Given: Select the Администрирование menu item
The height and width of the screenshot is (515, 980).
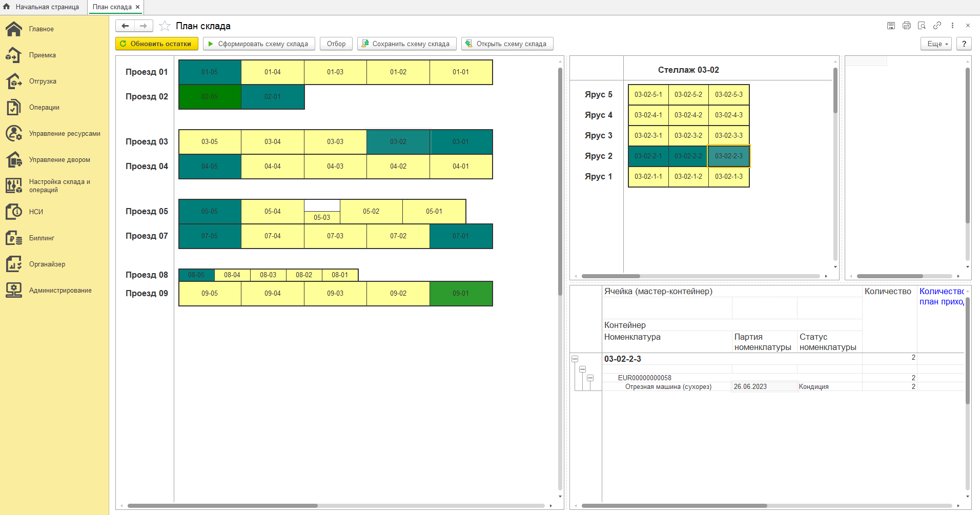Looking at the screenshot, I should 60,291.
